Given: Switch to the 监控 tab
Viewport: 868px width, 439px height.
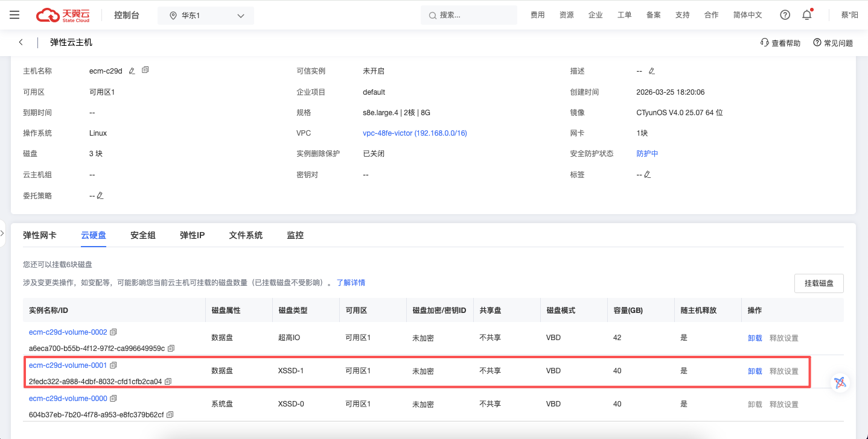Looking at the screenshot, I should click(x=295, y=235).
